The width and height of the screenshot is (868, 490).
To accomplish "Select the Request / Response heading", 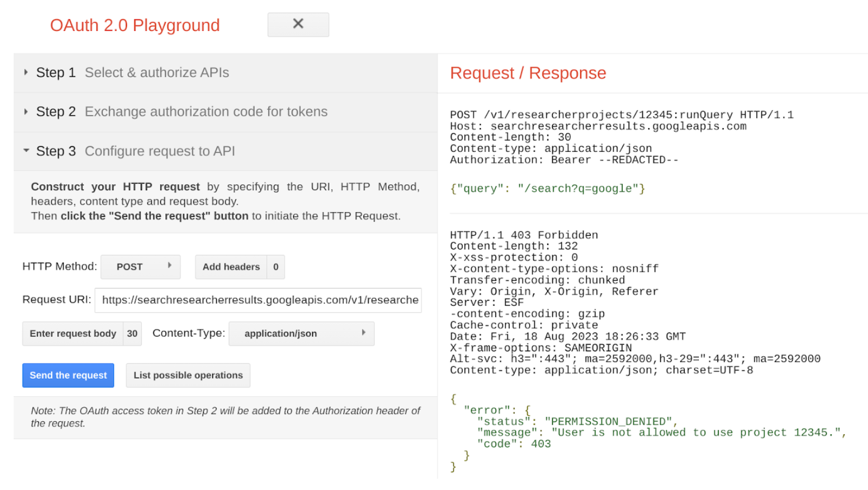I will (x=528, y=73).
